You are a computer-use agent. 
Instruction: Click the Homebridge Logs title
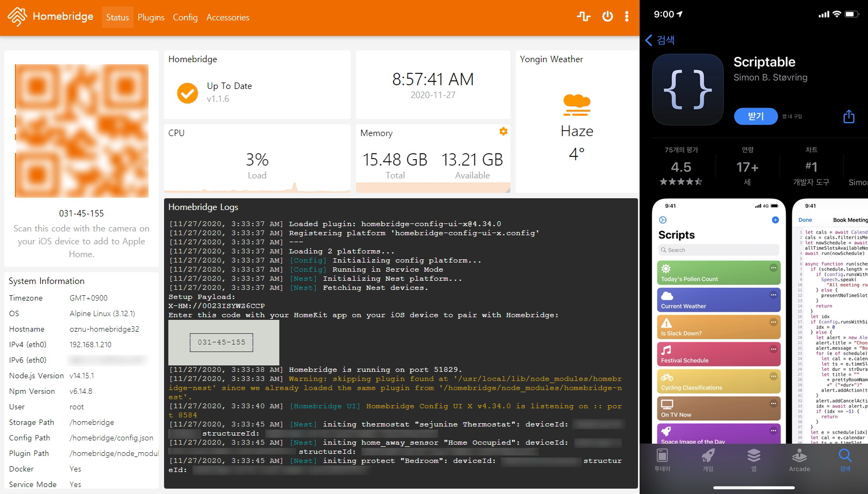[x=203, y=207]
